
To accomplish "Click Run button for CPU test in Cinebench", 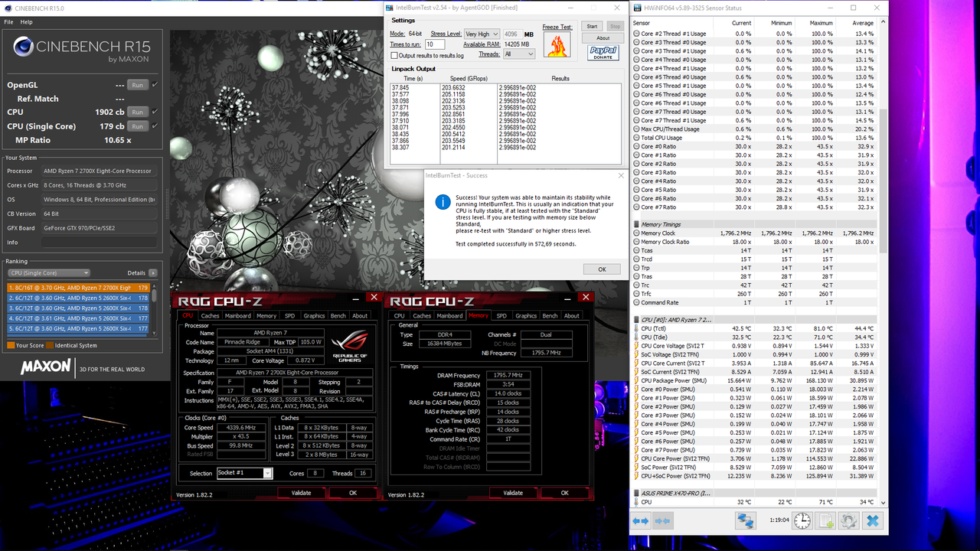I will point(138,112).
